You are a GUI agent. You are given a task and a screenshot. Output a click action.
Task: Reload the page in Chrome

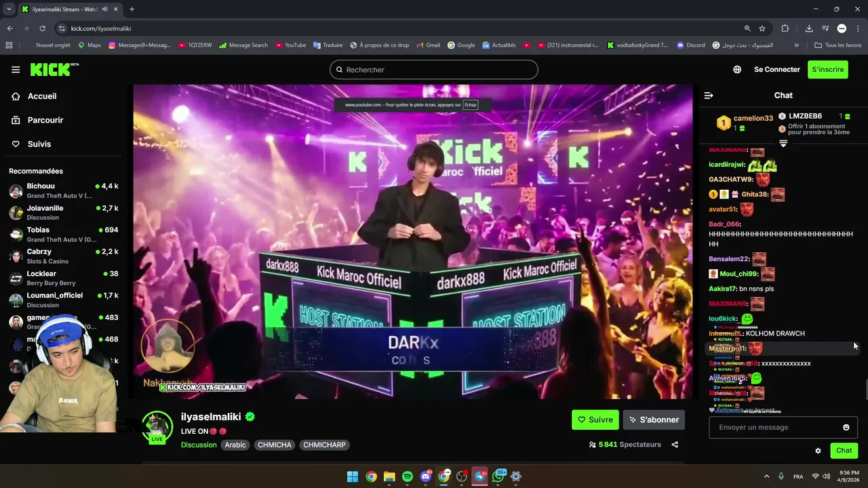click(42, 28)
